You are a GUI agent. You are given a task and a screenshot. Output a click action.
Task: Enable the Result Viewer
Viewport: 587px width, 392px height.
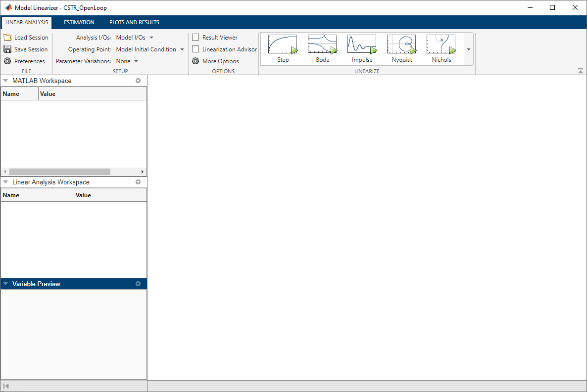(x=196, y=37)
